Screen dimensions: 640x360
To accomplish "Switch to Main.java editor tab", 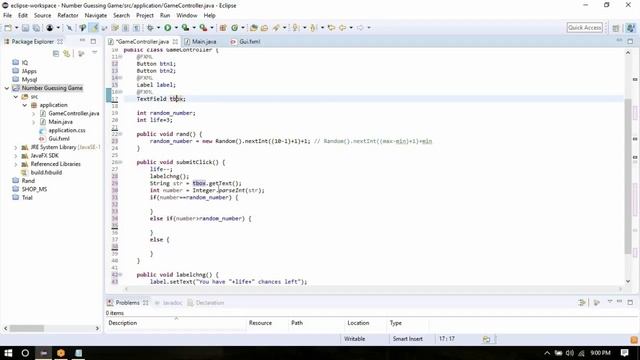I will coord(200,42).
